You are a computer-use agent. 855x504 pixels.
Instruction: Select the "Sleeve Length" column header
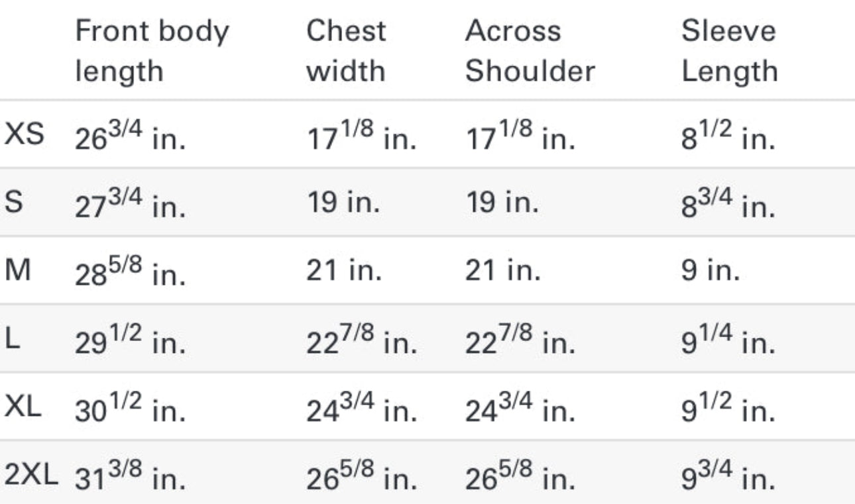click(729, 50)
